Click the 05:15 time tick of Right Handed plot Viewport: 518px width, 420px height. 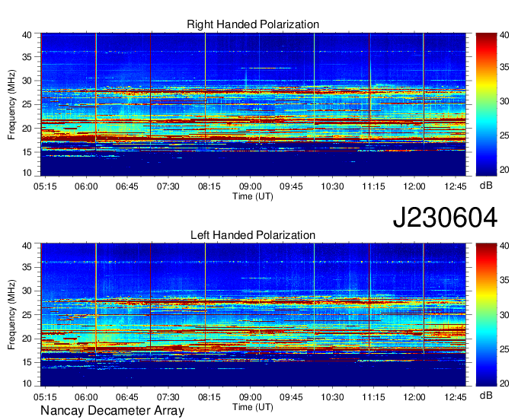tap(45, 186)
